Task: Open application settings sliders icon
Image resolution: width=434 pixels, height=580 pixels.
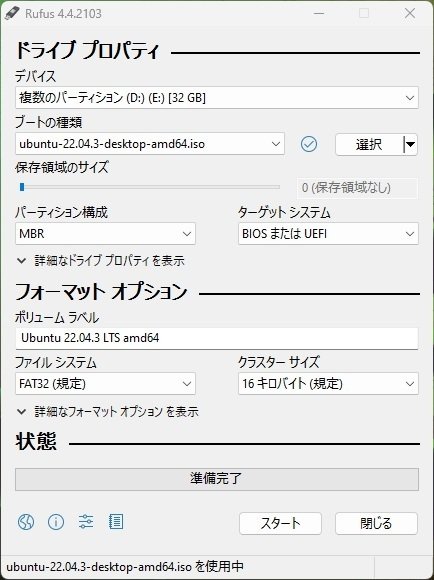Action: tap(86, 522)
